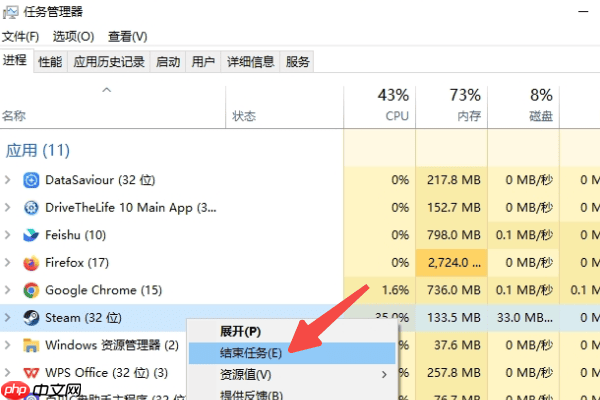This screenshot has width=600, height=400.
Task: Click the 257.8 MB memory cell for WPS
Action: (x=452, y=373)
